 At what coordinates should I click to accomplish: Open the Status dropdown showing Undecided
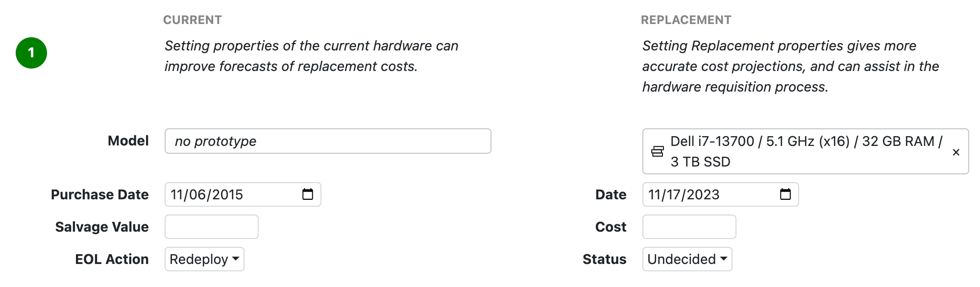pyautogui.click(x=687, y=259)
